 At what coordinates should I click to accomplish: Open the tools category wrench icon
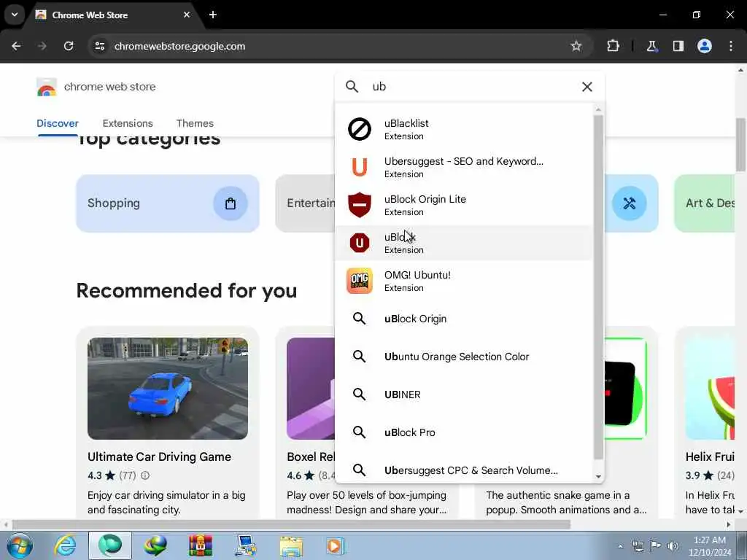pyautogui.click(x=630, y=203)
